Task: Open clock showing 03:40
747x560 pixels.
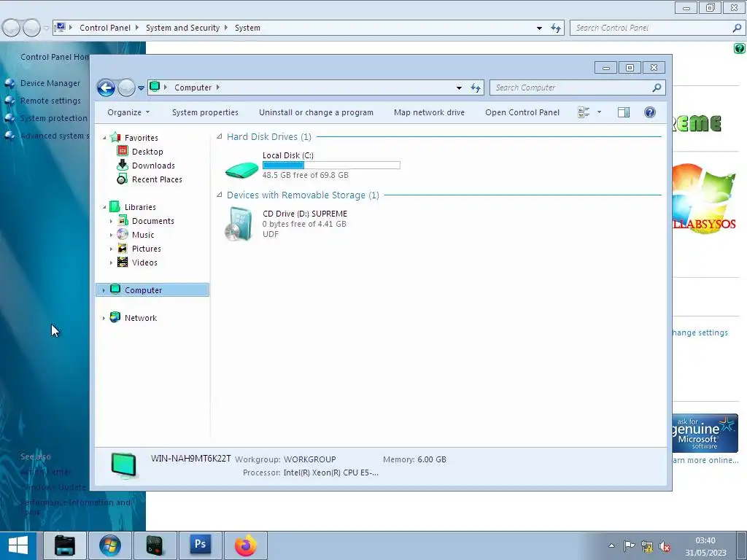Action: (705, 547)
